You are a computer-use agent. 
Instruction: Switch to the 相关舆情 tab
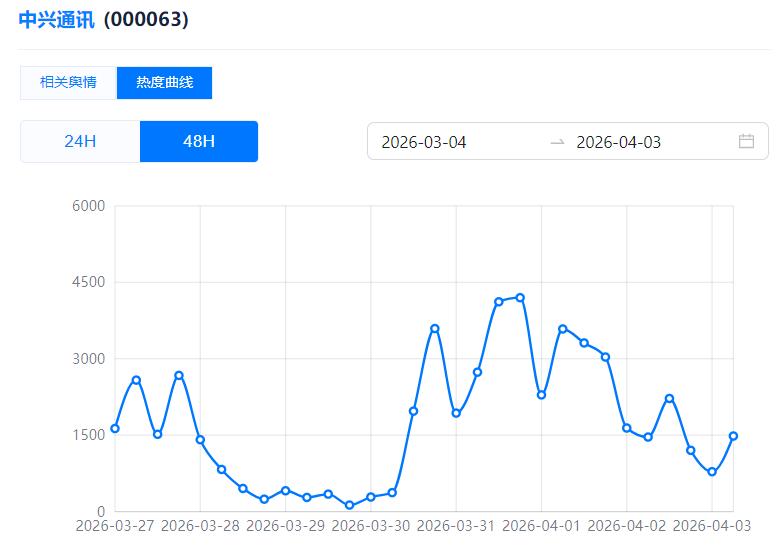pos(68,82)
